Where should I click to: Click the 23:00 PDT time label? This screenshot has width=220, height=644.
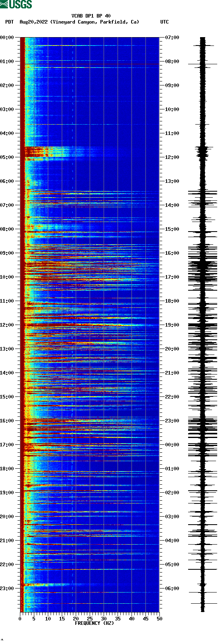(7, 589)
